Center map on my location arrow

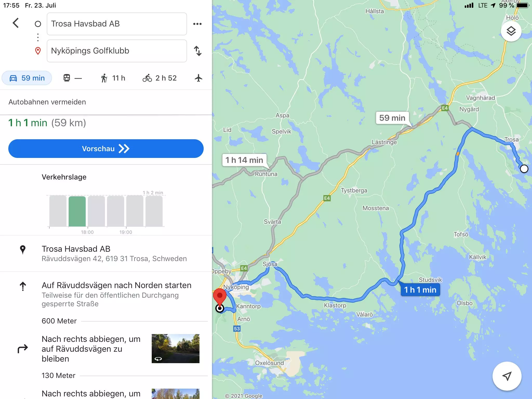click(x=507, y=376)
